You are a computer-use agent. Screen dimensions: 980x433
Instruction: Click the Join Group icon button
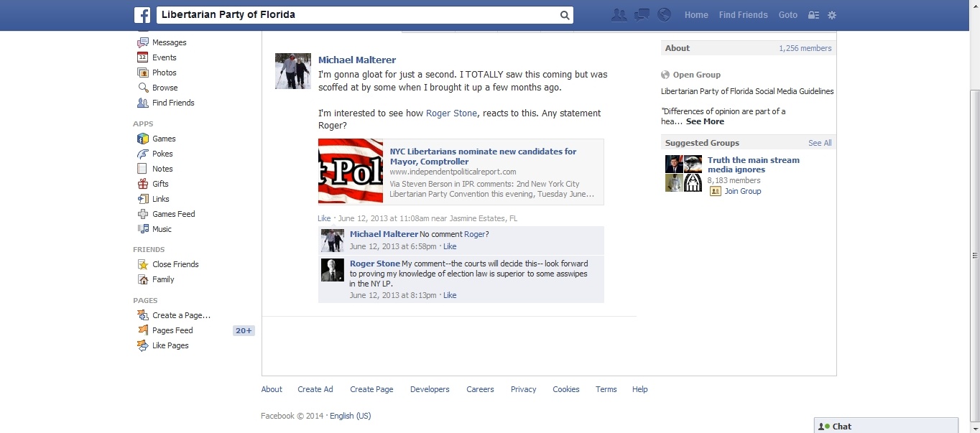(x=715, y=191)
